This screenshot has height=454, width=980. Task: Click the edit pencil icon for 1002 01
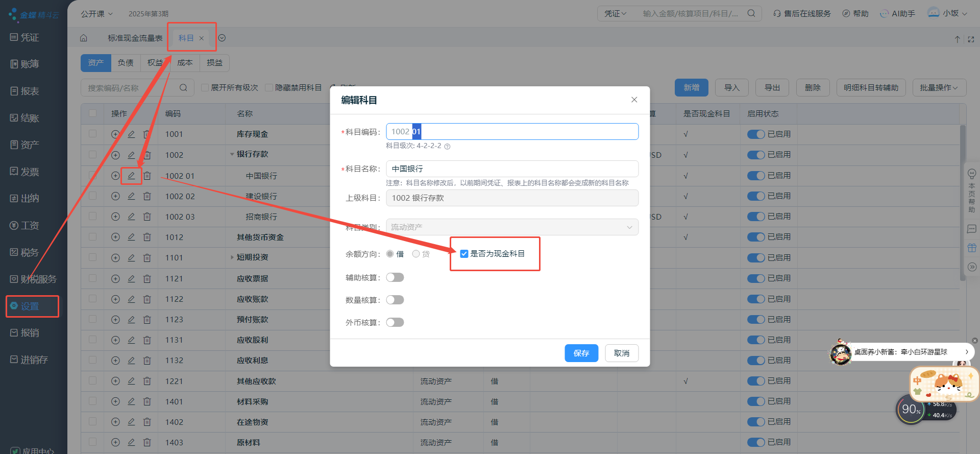point(131,176)
